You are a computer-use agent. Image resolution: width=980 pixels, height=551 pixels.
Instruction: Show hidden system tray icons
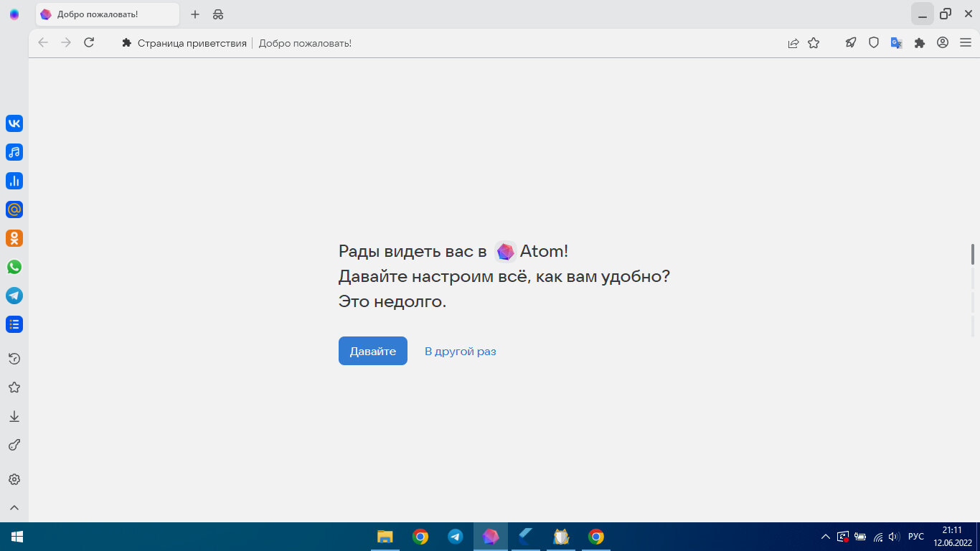[x=825, y=537]
